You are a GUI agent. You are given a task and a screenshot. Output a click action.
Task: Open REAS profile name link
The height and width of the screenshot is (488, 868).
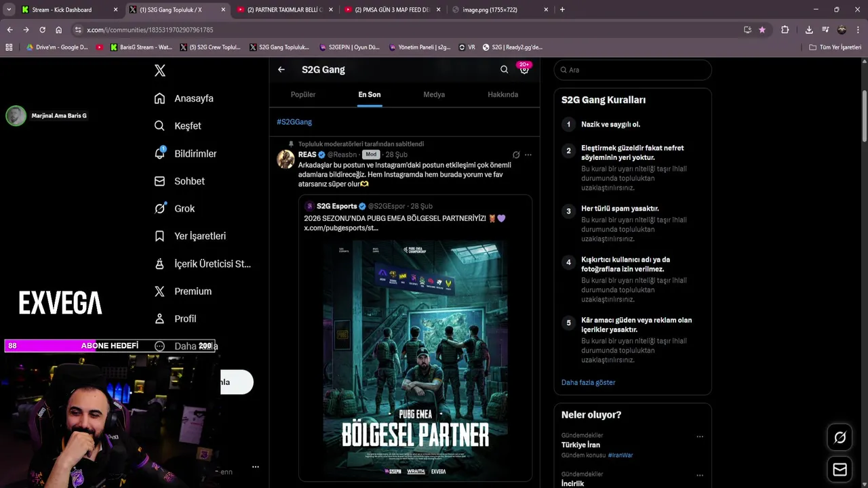[307, 155]
